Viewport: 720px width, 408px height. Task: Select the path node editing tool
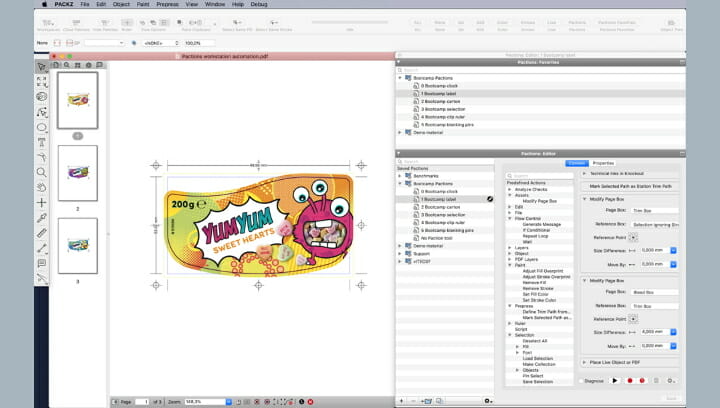42,112
